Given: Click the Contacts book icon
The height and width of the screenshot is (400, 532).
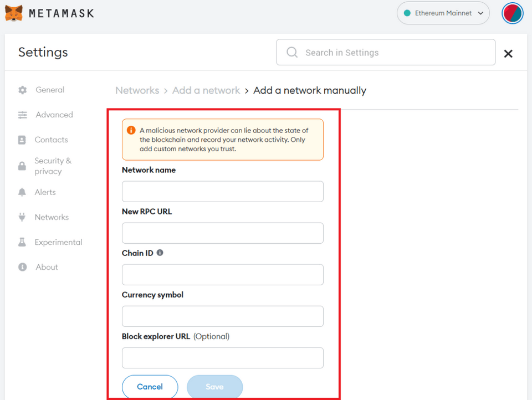Looking at the screenshot, I should 22,140.
